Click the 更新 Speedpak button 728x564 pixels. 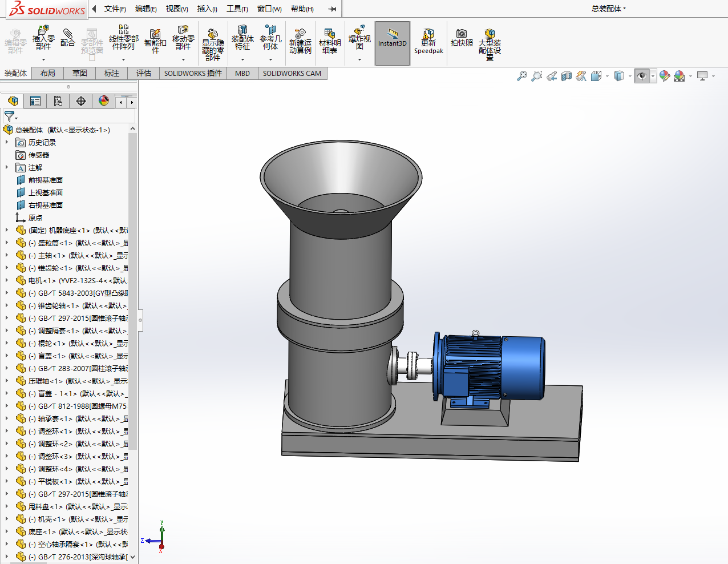point(428,41)
